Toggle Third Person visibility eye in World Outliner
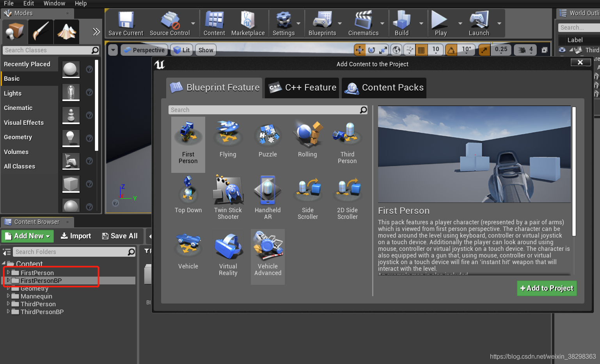Screen dimensions: 600x364 (562, 50)
